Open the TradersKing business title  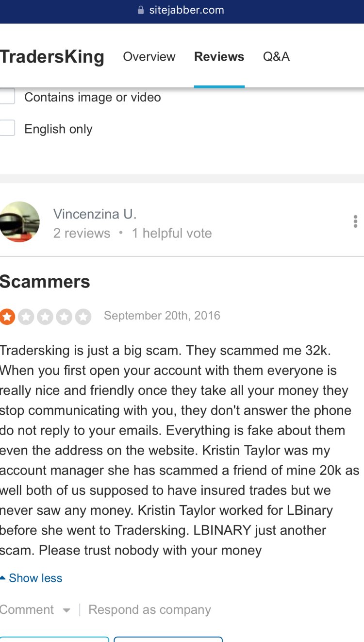tap(52, 57)
